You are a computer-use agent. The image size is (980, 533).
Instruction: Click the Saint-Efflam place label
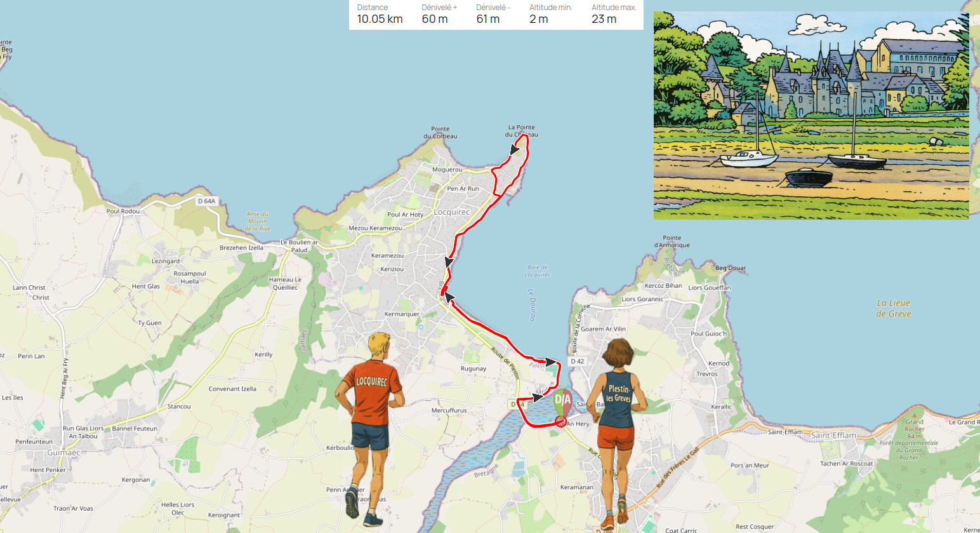tap(833, 435)
